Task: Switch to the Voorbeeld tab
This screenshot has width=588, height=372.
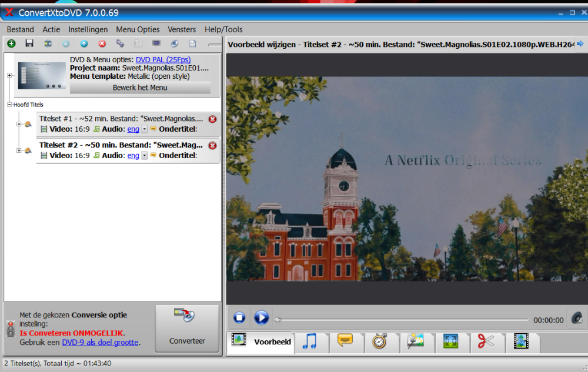Action: tap(263, 341)
